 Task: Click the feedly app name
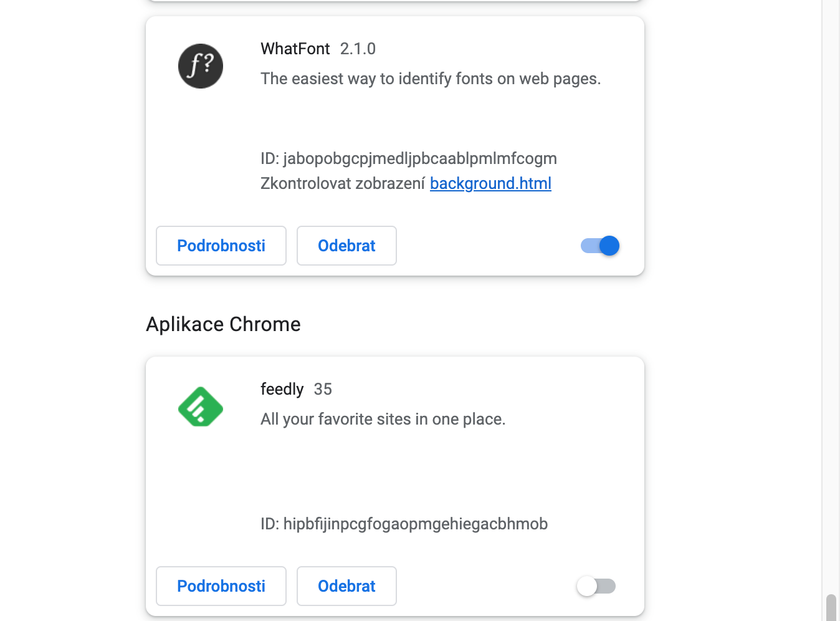[x=282, y=389]
